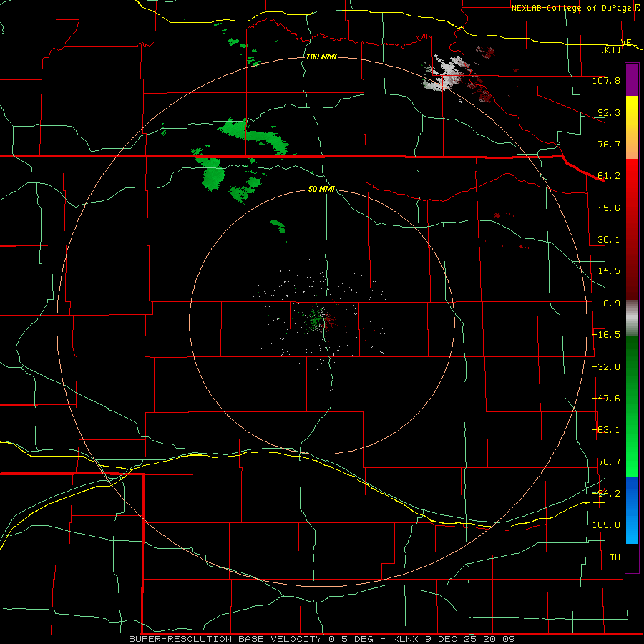Select the yellow segment of the color bar

coord(632,127)
